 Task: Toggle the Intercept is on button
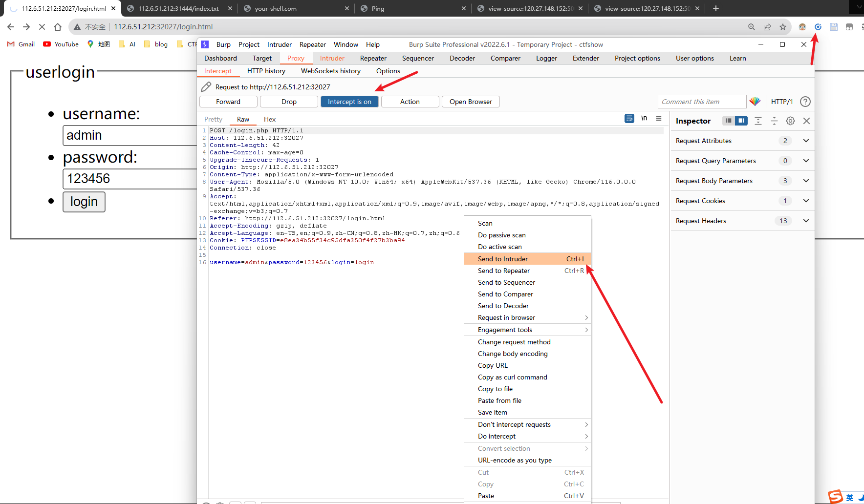coord(349,102)
